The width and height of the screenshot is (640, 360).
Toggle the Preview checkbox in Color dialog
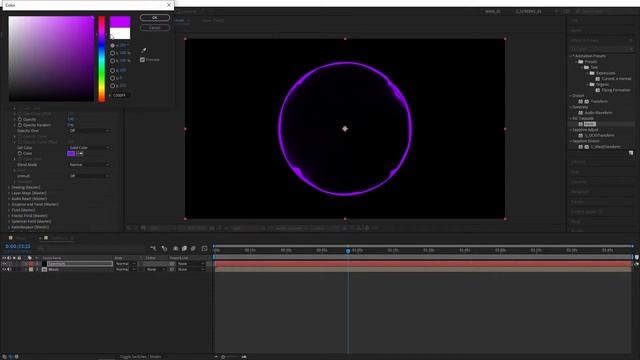(142, 60)
